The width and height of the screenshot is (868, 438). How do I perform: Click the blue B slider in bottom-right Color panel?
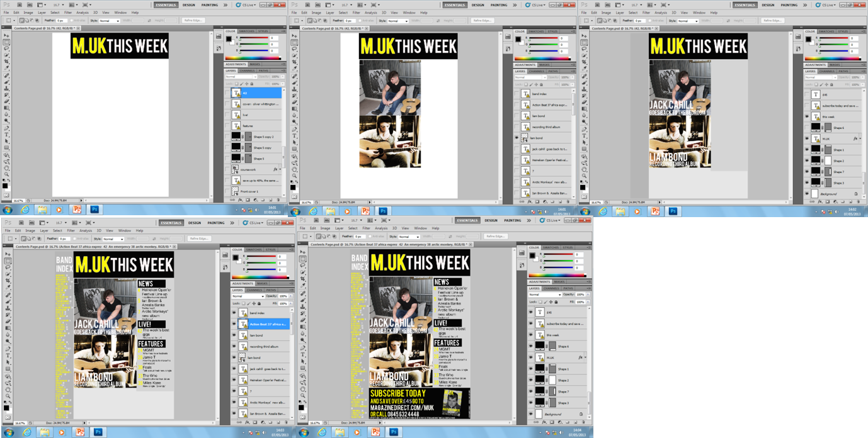559,268
